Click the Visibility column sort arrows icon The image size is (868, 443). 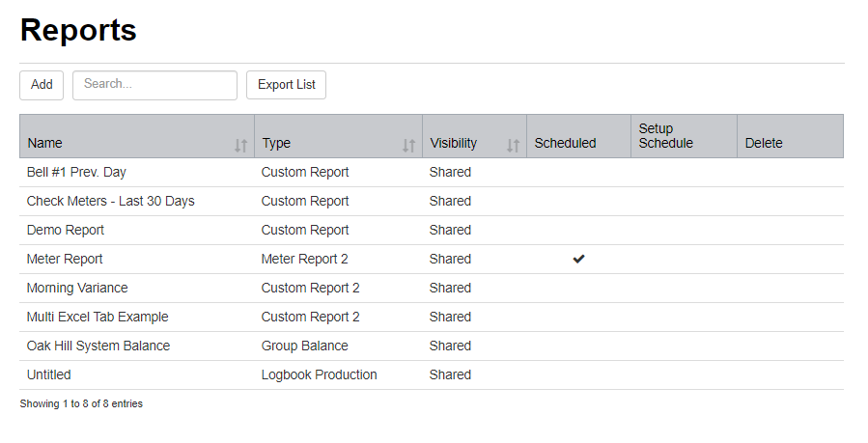coord(513,145)
